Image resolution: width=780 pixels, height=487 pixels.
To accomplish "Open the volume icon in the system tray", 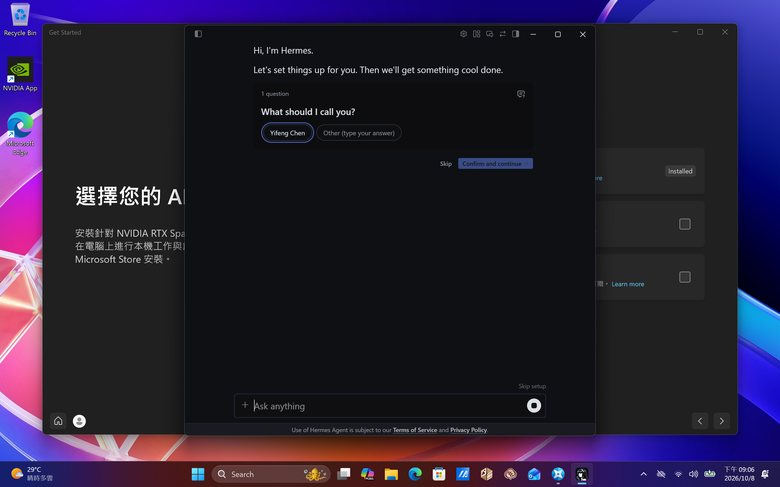I will click(693, 474).
